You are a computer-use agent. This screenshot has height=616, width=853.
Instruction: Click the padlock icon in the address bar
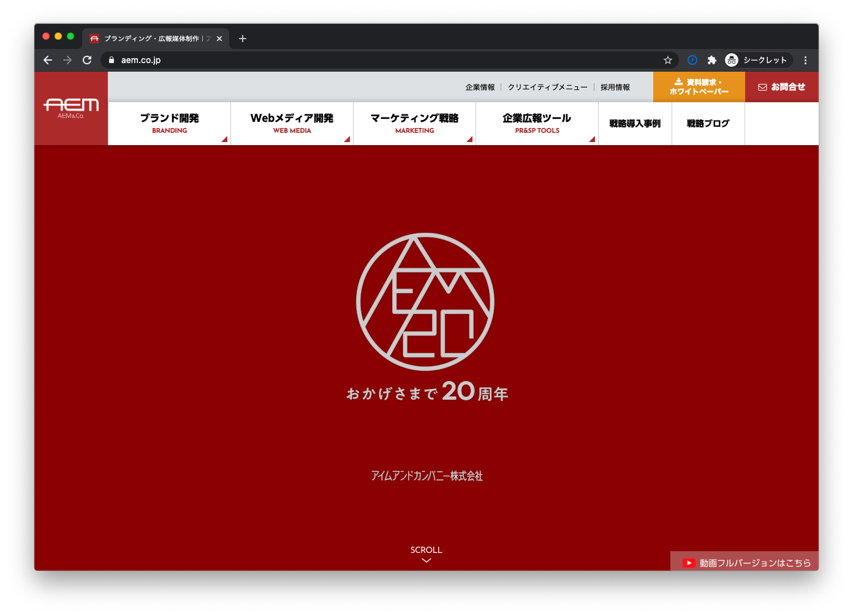(111, 60)
